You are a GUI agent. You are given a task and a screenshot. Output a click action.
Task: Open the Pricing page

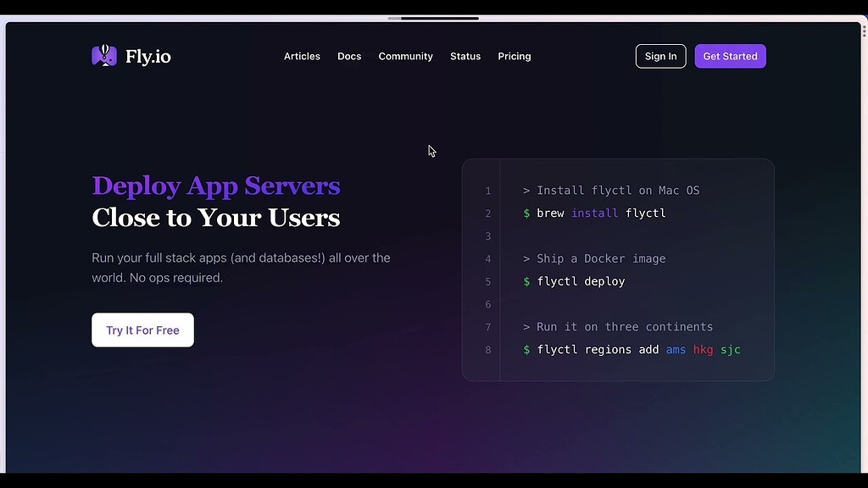pos(514,56)
